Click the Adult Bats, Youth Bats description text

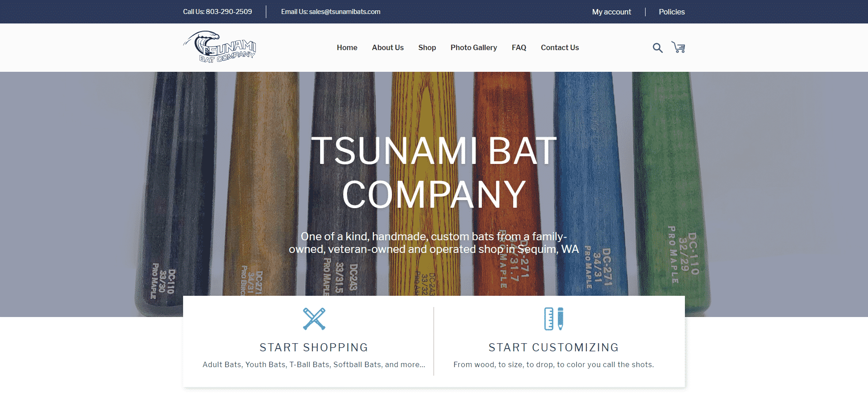pos(314,364)
